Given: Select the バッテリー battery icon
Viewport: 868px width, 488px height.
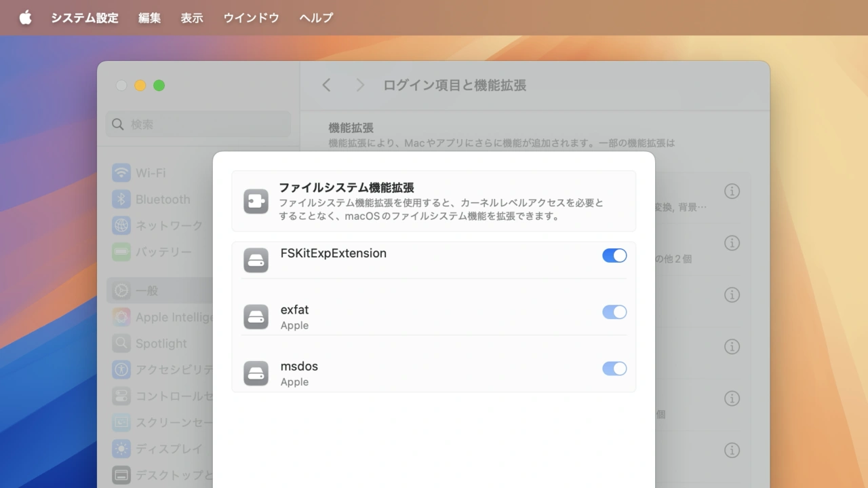Looking at the screenshot, I should pos(121,252).
